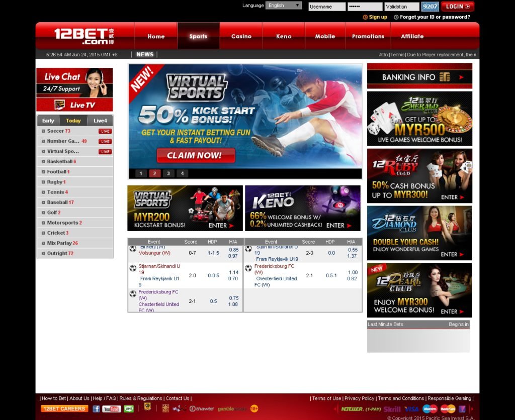Click the VISA payment logo
Viewport: 515px width, 420px height.
[411, 409]
